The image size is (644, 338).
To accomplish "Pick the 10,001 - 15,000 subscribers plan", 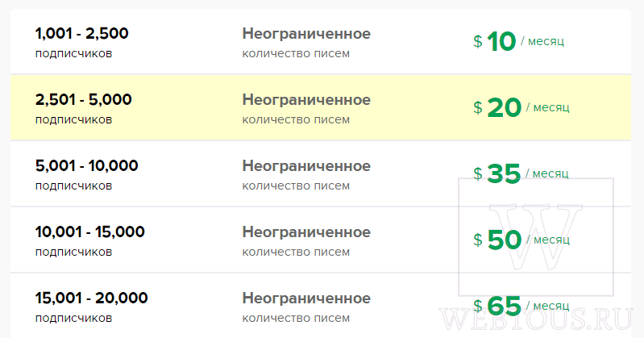I will pyautogui.click(x=320, y=240).
